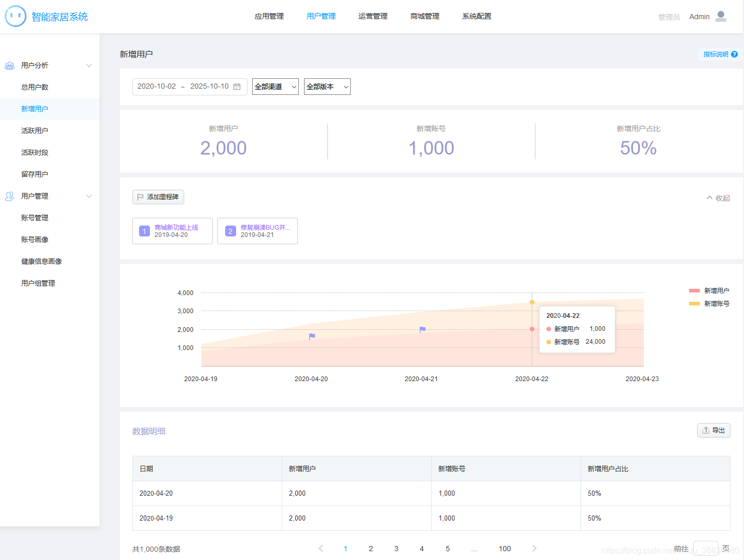
Task: Open the calendar icon in date range field
Action: point(237,87)
